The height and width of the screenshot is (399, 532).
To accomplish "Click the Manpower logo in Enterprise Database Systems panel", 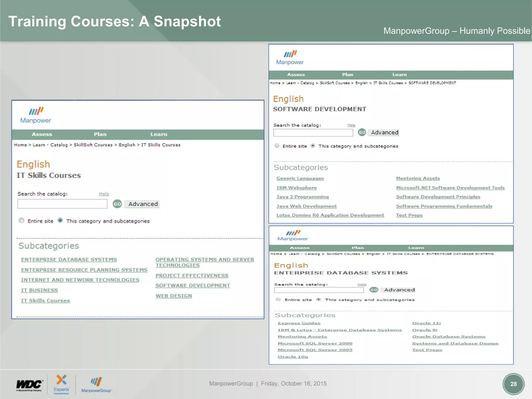I will pos(293,235).
